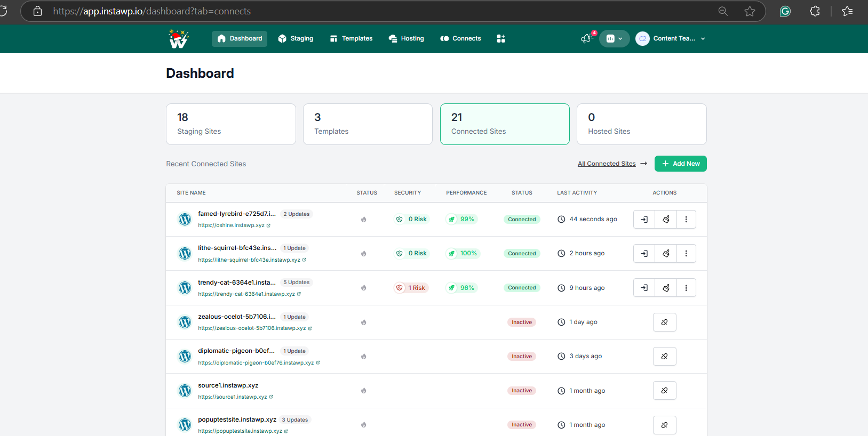Click the disconnect icon for source1.instawp.xyz
This screenshot has height=436, width=868.
point(664,391)
